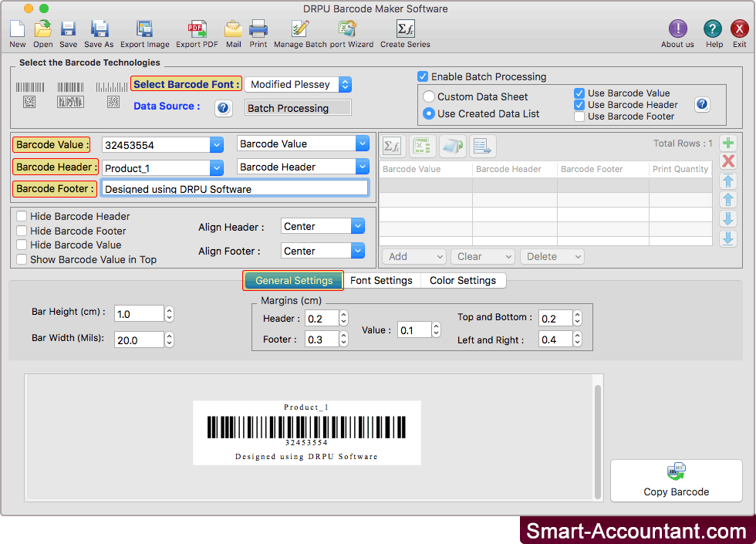Expand the Modified Plessey font dropdown
The width and height of the screenshot is (756, 544).
point(345,84)
